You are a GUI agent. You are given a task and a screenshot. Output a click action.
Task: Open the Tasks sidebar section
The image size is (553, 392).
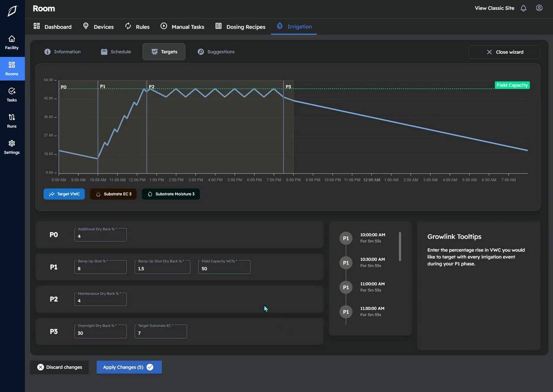(x=12, y=95)
